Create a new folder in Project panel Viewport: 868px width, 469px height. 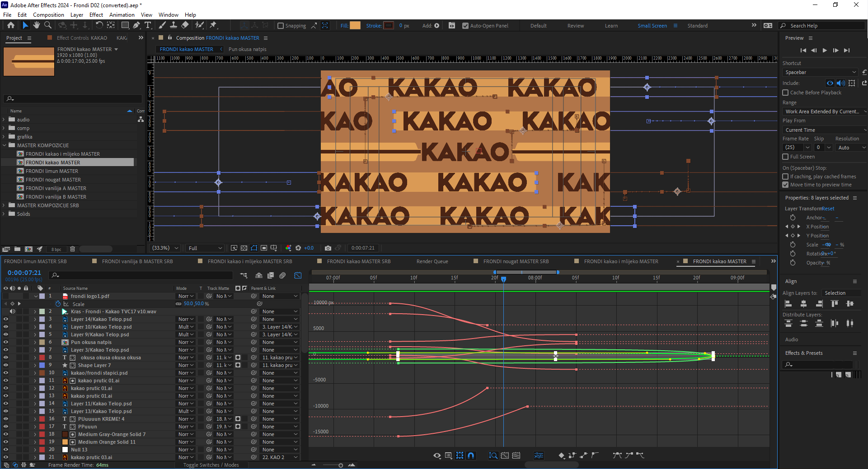(17, 249)
